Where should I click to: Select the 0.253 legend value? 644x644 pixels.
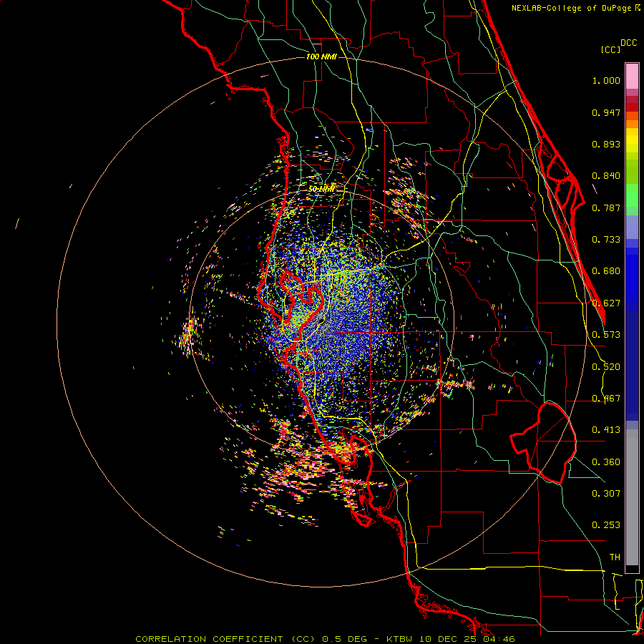point(606,525)
